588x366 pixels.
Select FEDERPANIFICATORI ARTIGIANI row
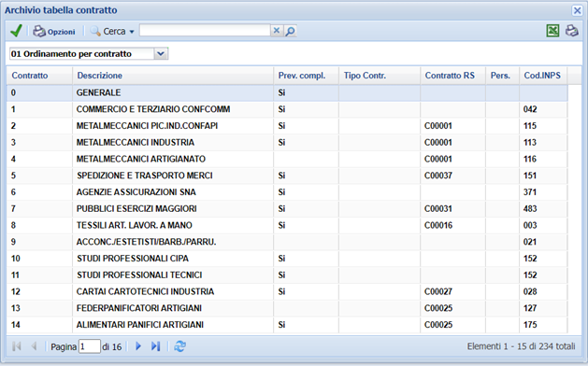point(287,308)
